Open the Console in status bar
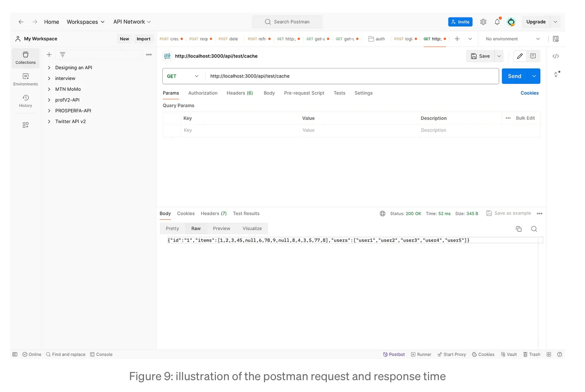The image size is (585, 392). [x=101, y=355]
